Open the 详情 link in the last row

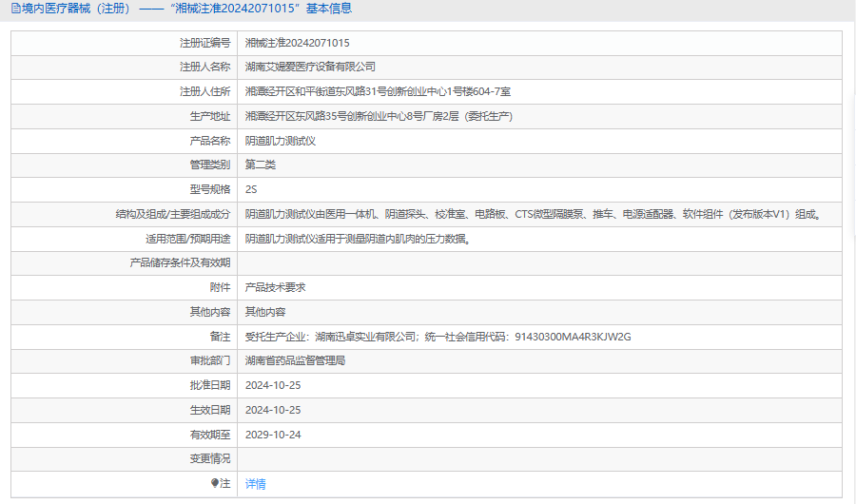click(256, 484)
